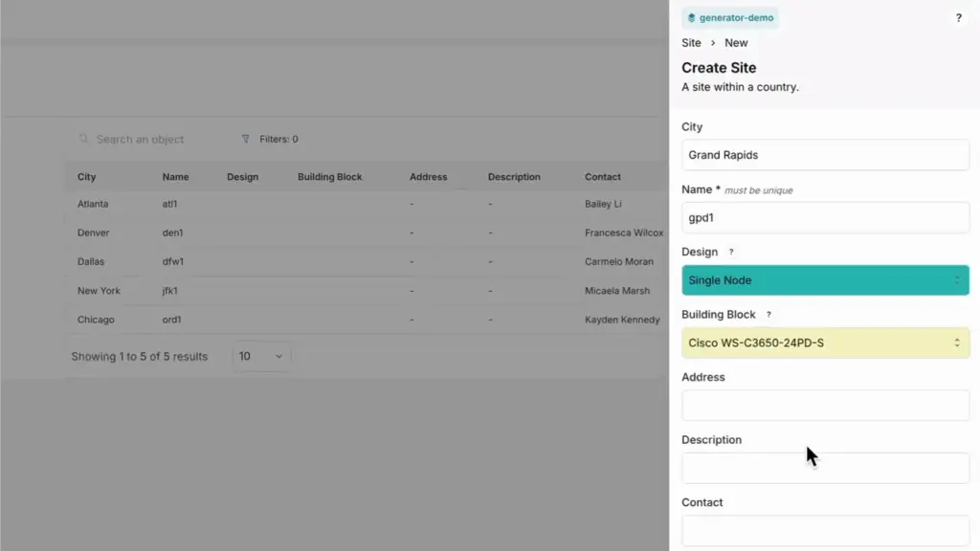Click the filter funnel icon
The height and width of the screenshot is (551, 980).
pyautogui.click(x=246, y=139)
